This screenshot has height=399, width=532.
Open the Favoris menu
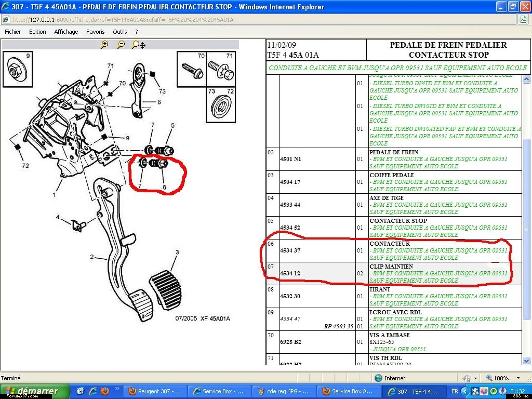coord(96,32)
